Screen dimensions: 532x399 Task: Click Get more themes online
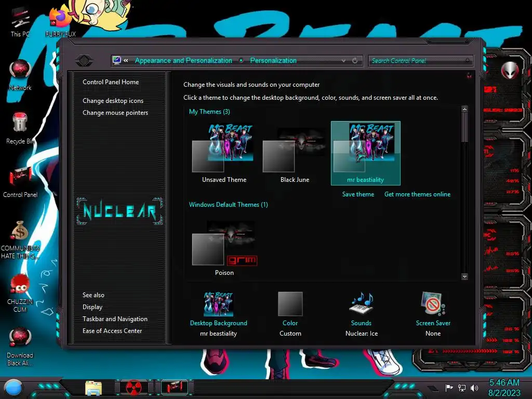[417, 194]
